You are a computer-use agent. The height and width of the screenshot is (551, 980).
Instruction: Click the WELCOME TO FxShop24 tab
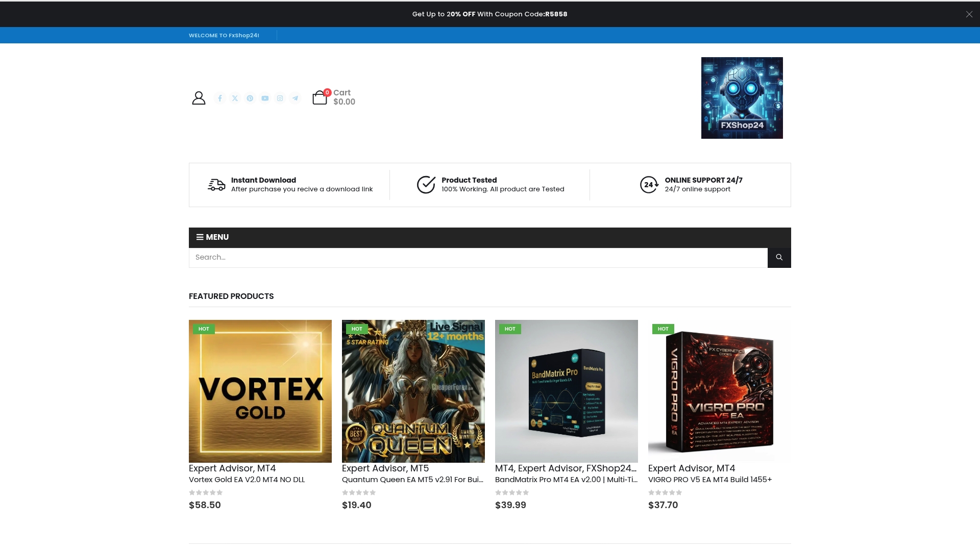click(x=224, y=35)
